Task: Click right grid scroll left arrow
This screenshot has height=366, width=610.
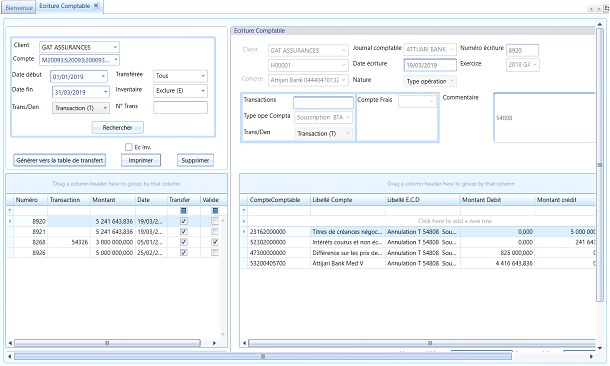Action: tap(244, 343)
